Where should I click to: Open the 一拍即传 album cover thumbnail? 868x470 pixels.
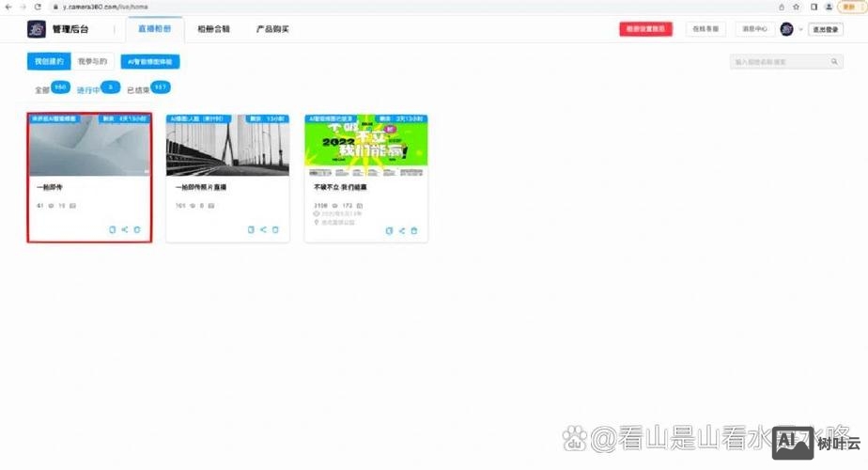tap(89, 146)
